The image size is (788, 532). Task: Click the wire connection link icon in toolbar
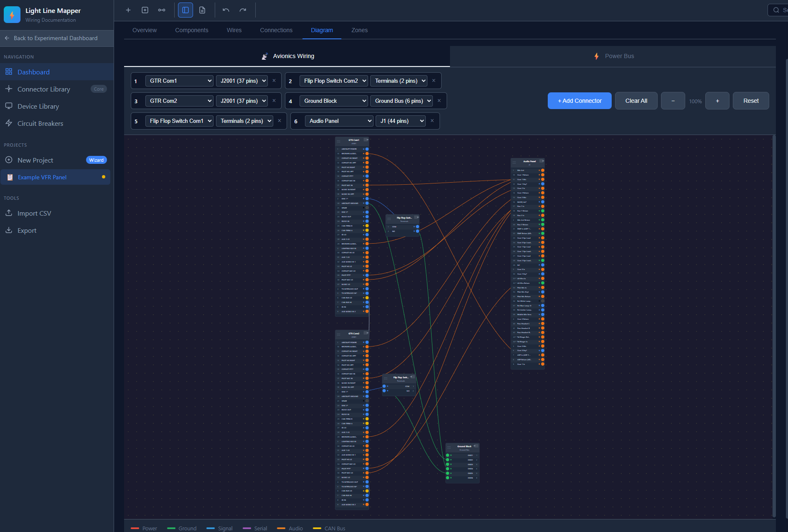(x=162, y=10)
